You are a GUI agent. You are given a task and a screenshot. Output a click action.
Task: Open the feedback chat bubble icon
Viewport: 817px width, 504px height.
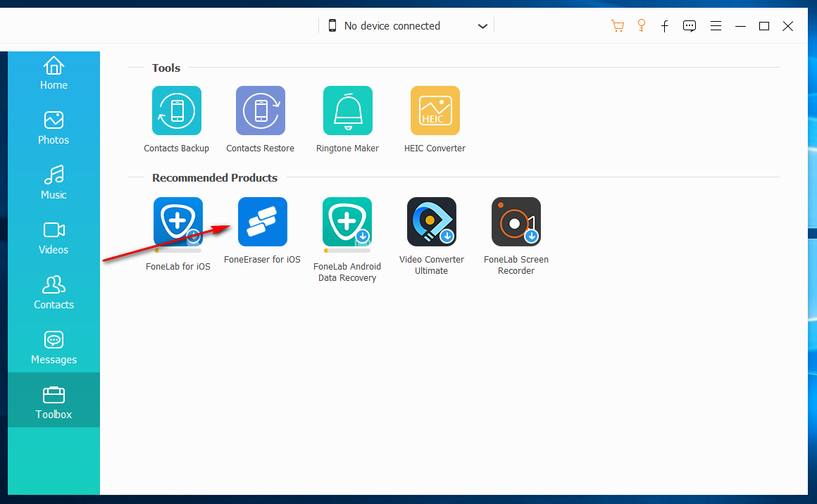pos(690,26)
